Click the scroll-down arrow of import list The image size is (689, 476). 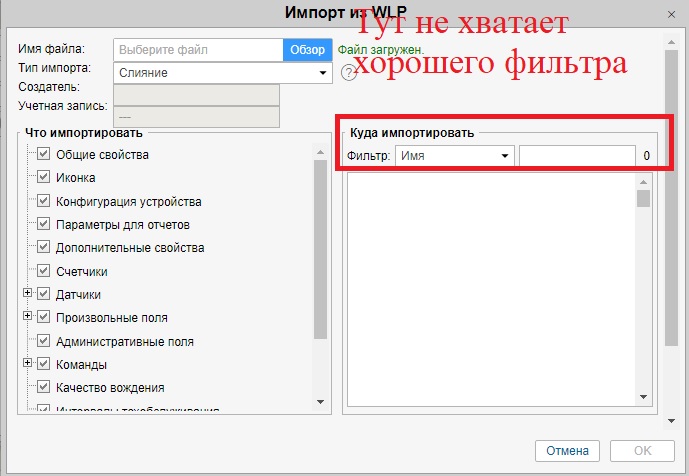[x=320, y=401]
